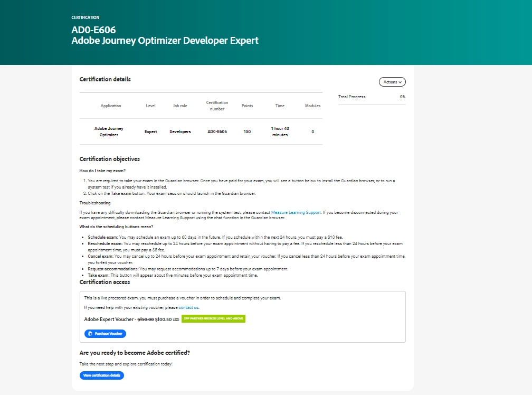The width and height of the screenshot is (532, 395).
Task: Click the Schedule exam bullet text
Action: pyautogui.click(x=215, y=237)
